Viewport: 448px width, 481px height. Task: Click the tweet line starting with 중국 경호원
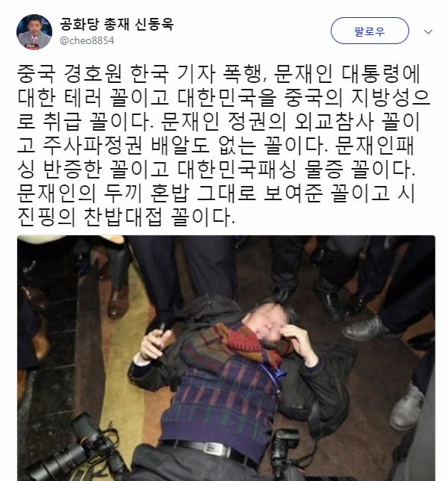click(218, 74)
